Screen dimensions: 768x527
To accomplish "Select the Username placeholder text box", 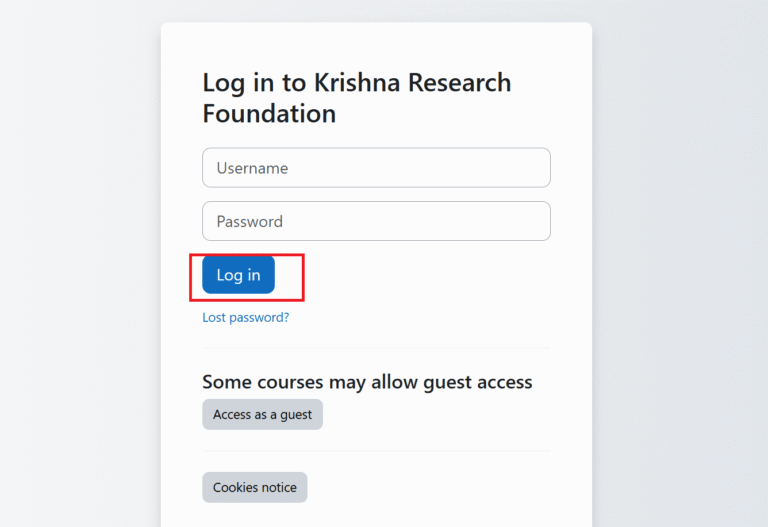I will coord(376,168).
